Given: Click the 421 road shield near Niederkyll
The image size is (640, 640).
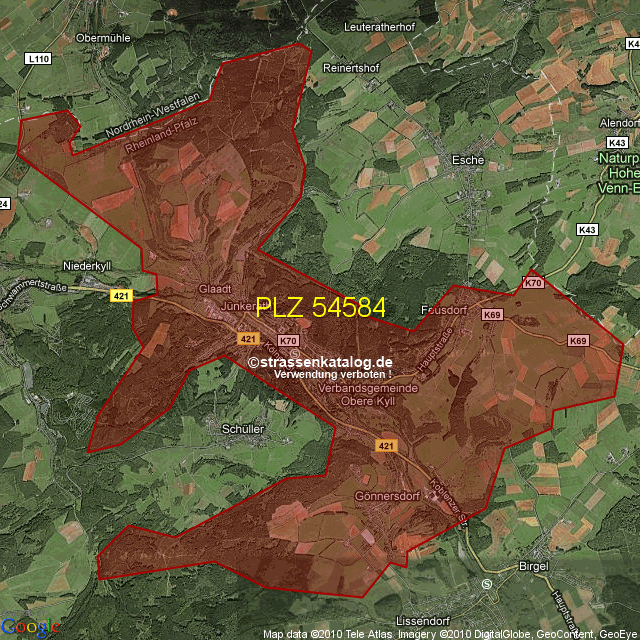Looking at the screenshot, I should click(121, 296).
